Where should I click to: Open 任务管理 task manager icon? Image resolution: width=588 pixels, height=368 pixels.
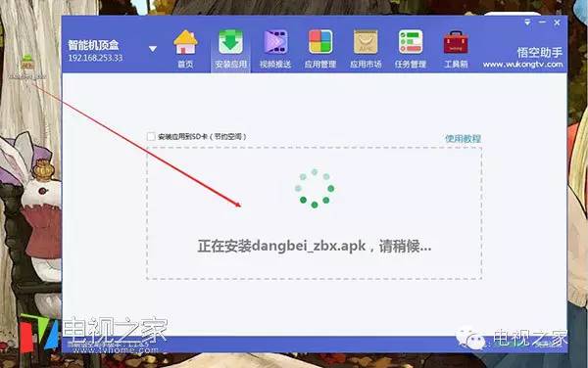(411, 49)
